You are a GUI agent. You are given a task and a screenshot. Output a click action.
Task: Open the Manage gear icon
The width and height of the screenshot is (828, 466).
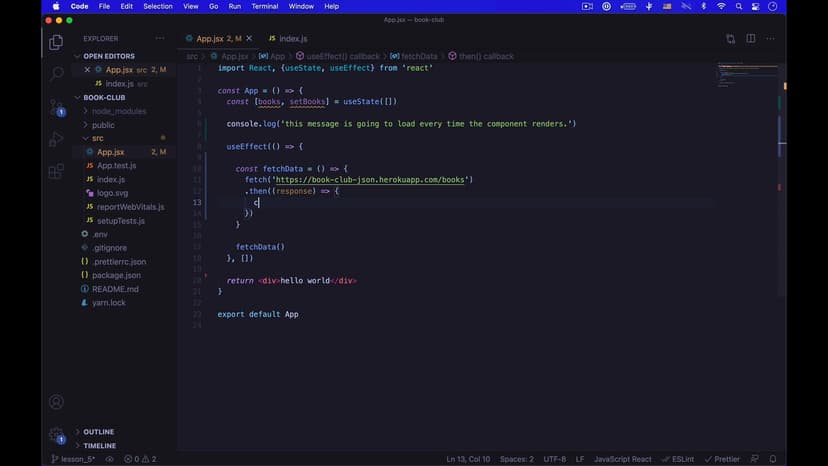point(57,435)
